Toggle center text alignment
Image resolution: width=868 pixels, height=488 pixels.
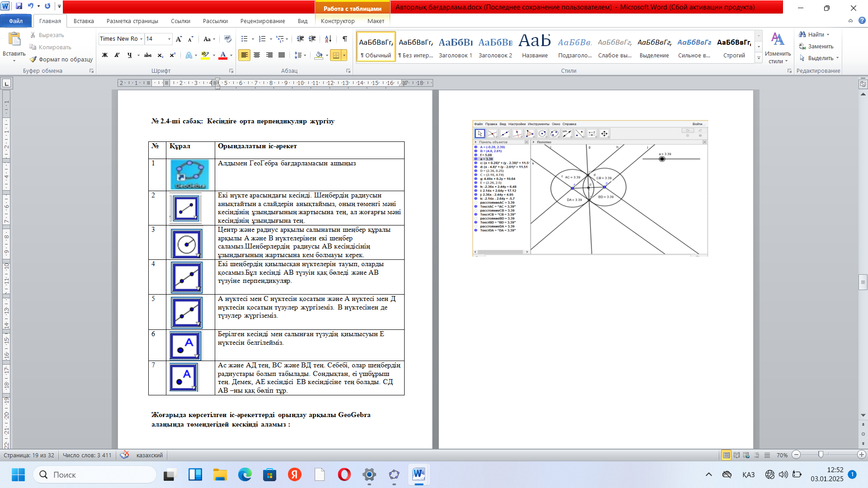pyautogui.click(x=257, y=55)
